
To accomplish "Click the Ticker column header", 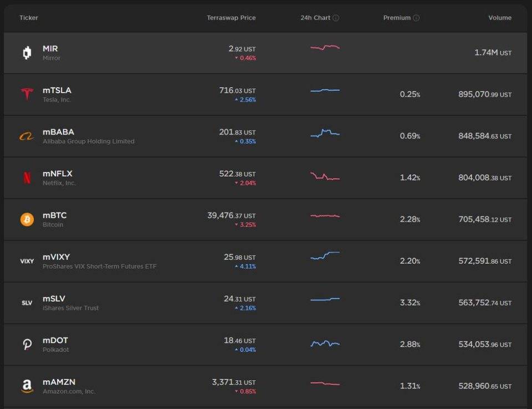I will [x=29, y=18].
